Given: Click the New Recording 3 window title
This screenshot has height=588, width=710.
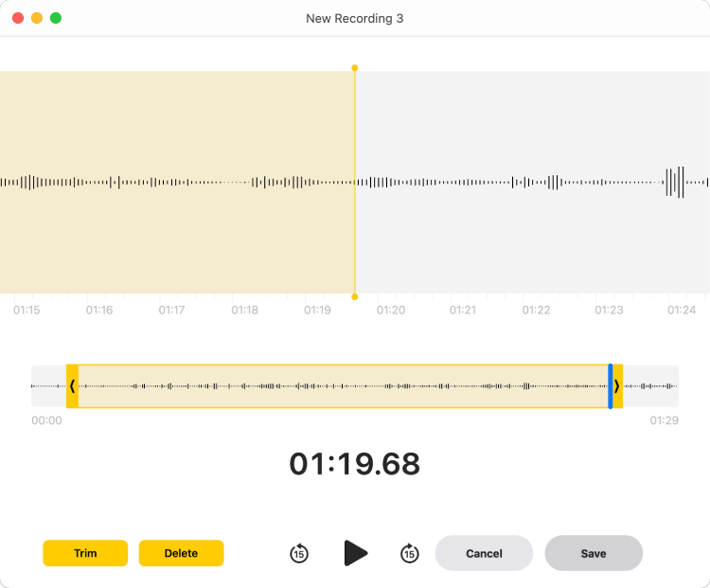Looking at the screenshot, I should [x=355, y=18].
